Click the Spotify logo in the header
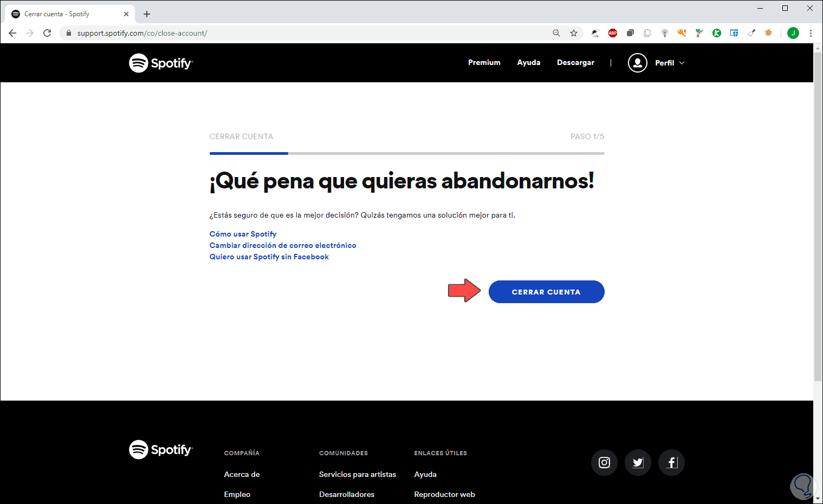Image resolution: width=823 pixels, height=504 pixels. pos(161,63)
